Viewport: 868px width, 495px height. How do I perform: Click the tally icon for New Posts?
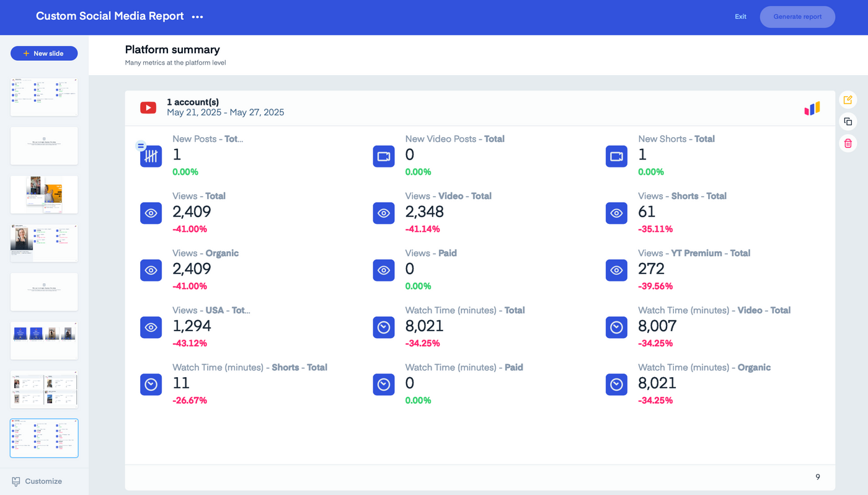click(x=151, y=156)
